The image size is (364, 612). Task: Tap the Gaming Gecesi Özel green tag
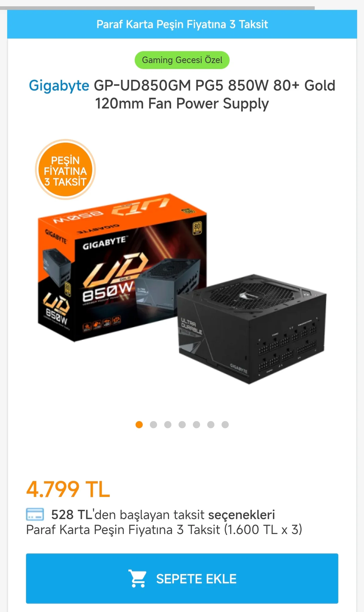click(x=182, y=60)
